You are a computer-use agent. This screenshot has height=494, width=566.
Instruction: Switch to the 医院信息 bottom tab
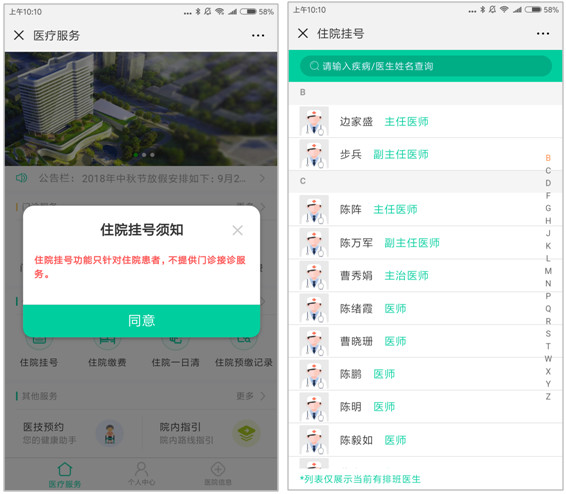pyautogui.click(x=218, y=475)
